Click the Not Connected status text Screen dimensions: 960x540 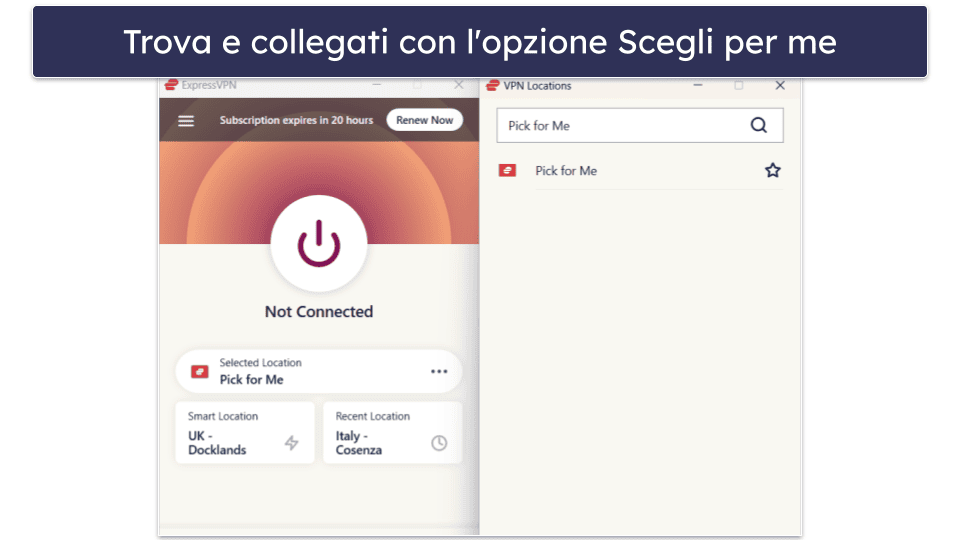(319, 312)
